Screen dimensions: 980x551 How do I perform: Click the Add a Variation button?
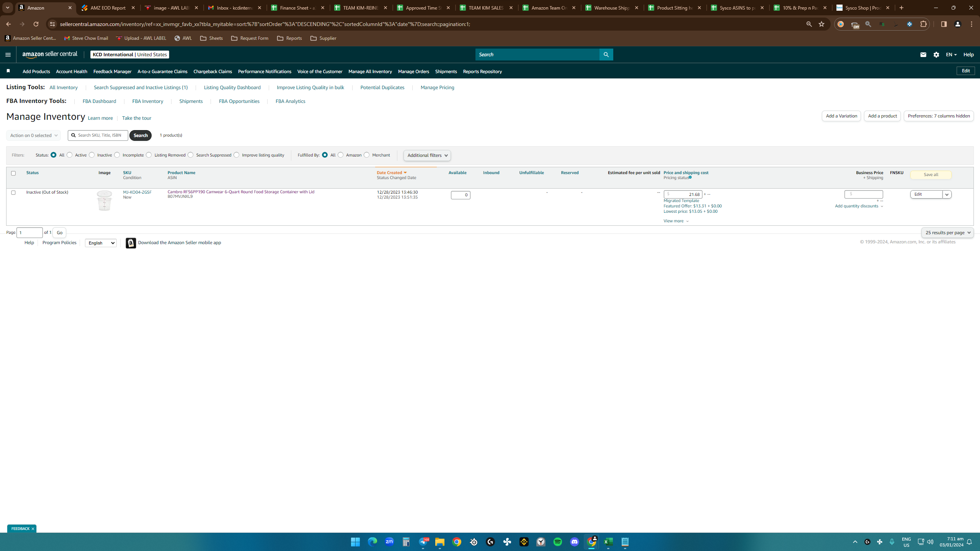[841, 116]
